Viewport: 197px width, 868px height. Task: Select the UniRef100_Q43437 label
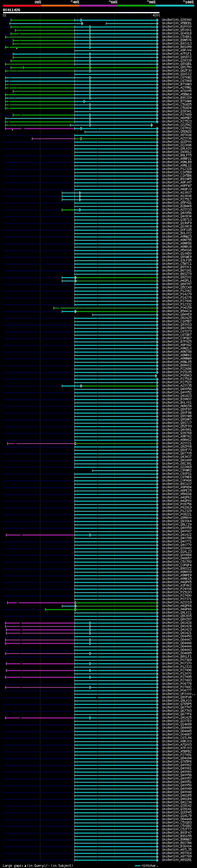coord(177,457)
